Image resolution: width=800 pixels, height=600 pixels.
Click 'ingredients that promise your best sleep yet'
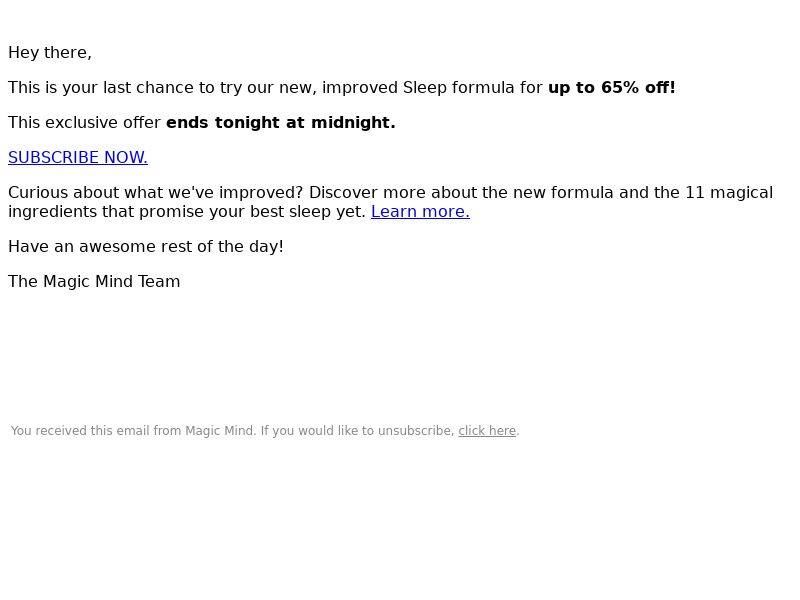point(185,212)
